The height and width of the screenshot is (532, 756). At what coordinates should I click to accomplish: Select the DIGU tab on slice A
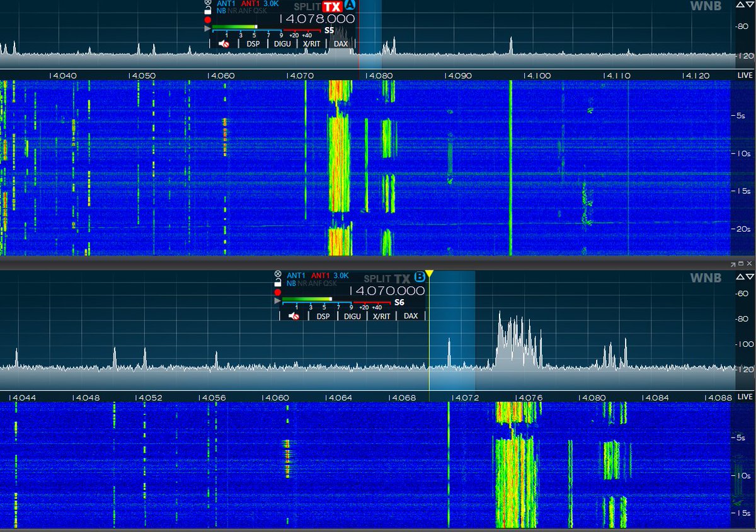(x=282, y=43)
